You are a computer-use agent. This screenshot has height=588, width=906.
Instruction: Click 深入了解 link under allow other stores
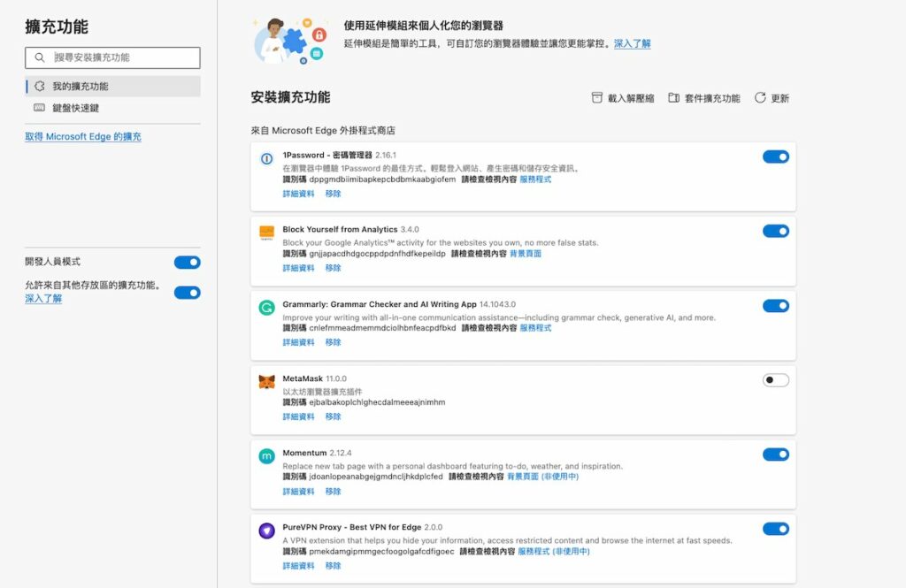coord(43,299)
